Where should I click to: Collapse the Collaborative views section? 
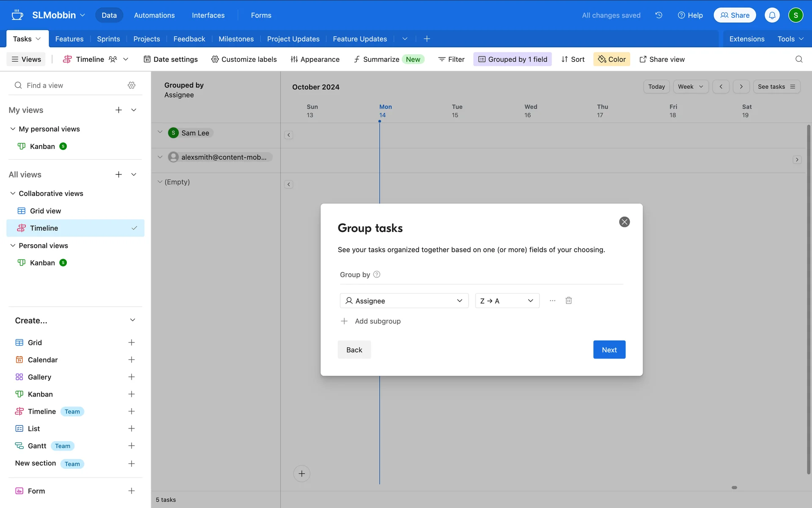[13, 193]
